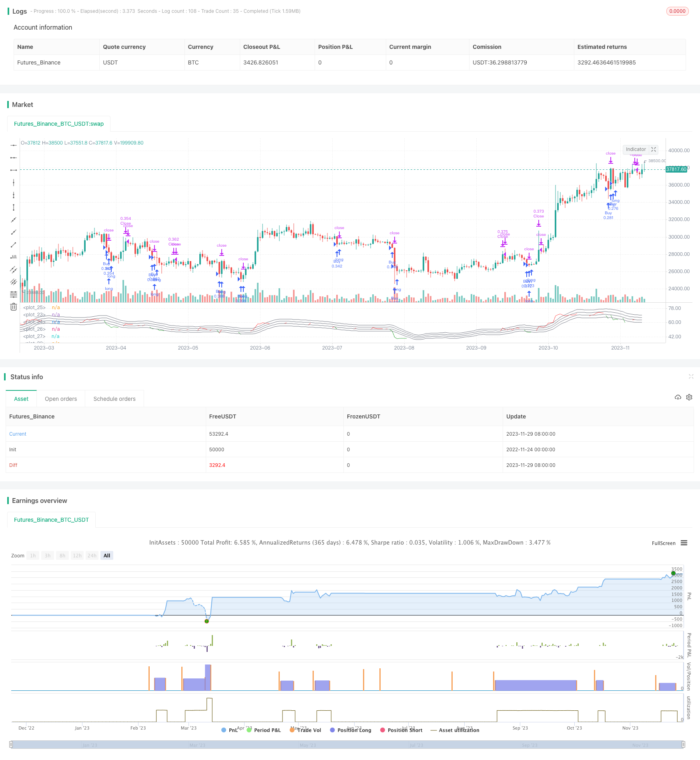Set zoom range to 12h
This screenshot has height=760, width=700.
[77, 555]
